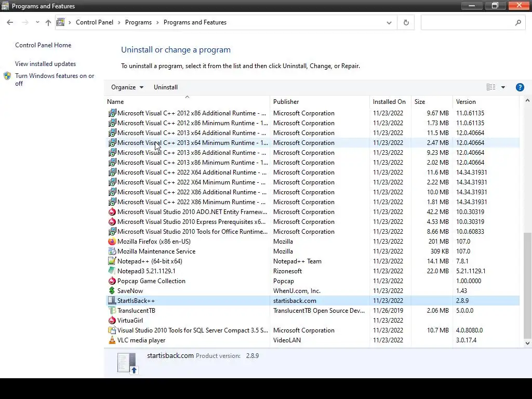Expand the chevron after Programs breadcrumb
The height and width of the screenshot is (399, 532).
coord(158,22)
